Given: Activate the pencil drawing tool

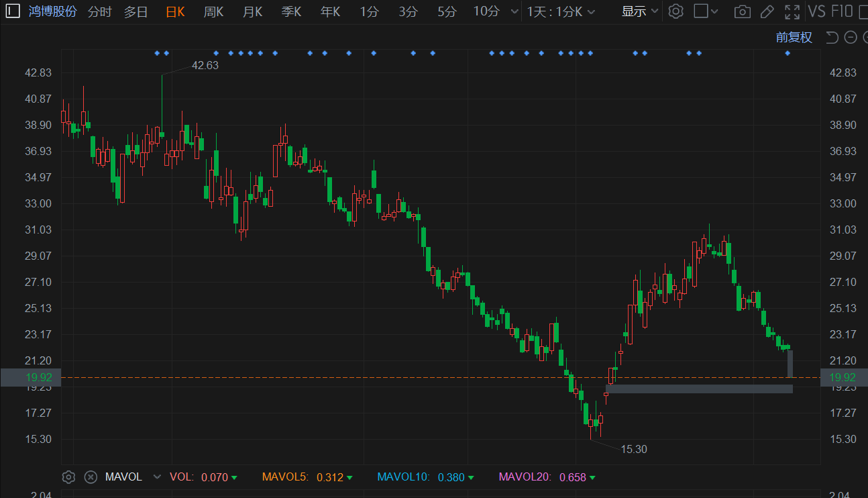Looking at the screenshot, I should coord(767,11).
